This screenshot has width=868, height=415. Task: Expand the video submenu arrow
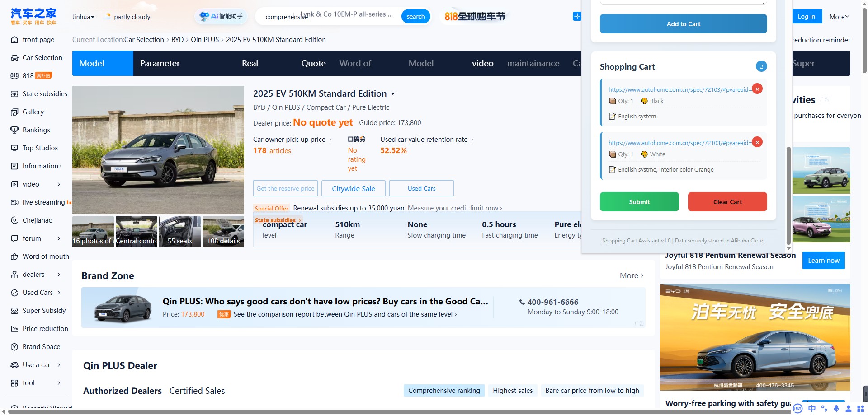coord(59,184)
